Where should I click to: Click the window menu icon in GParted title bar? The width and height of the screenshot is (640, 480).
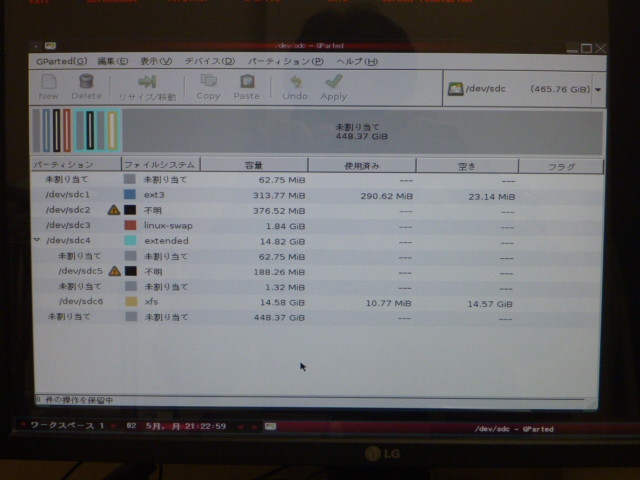point(50,46)
